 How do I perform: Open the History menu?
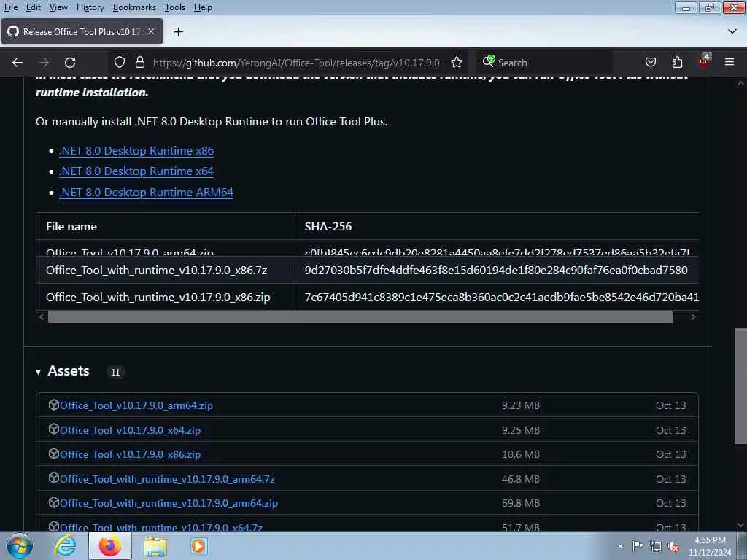pos(90,7)
